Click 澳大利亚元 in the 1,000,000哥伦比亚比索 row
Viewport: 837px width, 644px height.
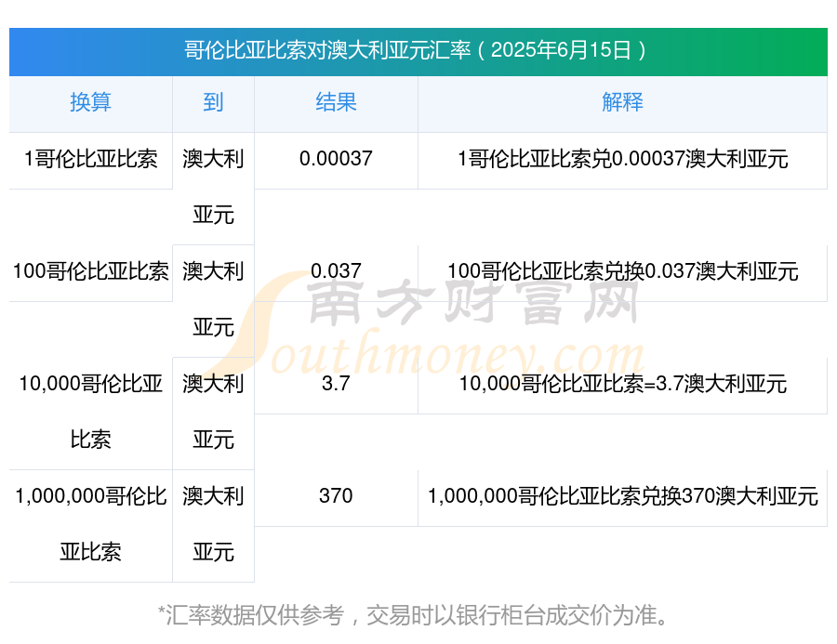pos(213,524)
